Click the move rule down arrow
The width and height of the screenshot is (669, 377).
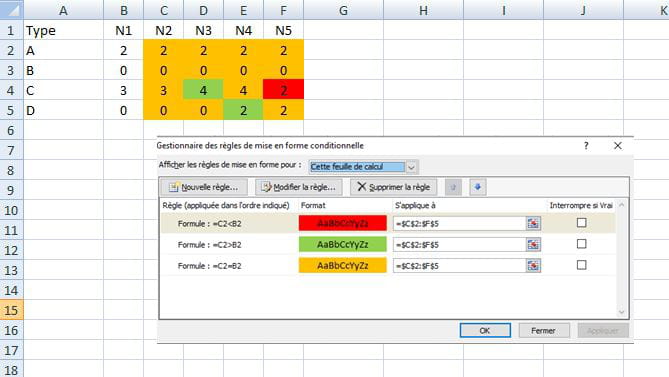478,187
